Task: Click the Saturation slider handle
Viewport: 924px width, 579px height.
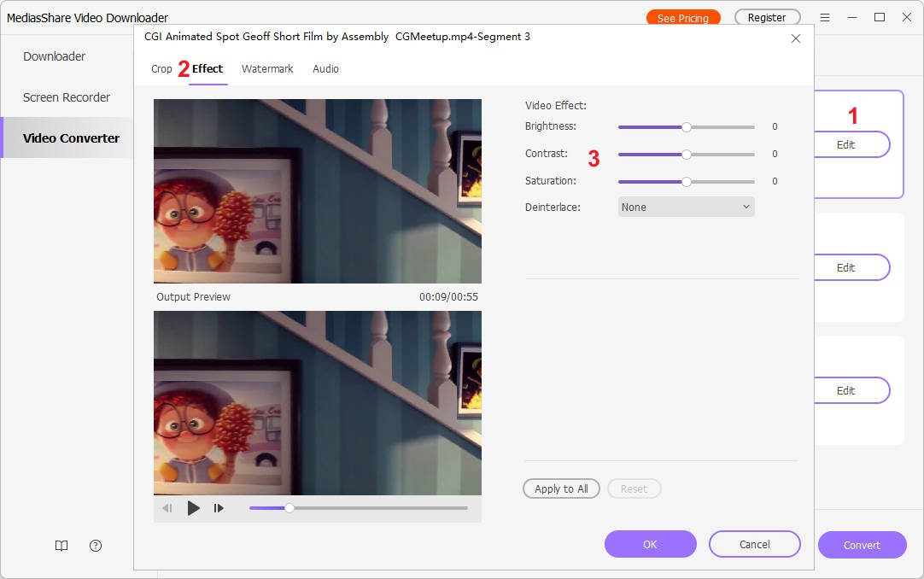Action: 687,182
